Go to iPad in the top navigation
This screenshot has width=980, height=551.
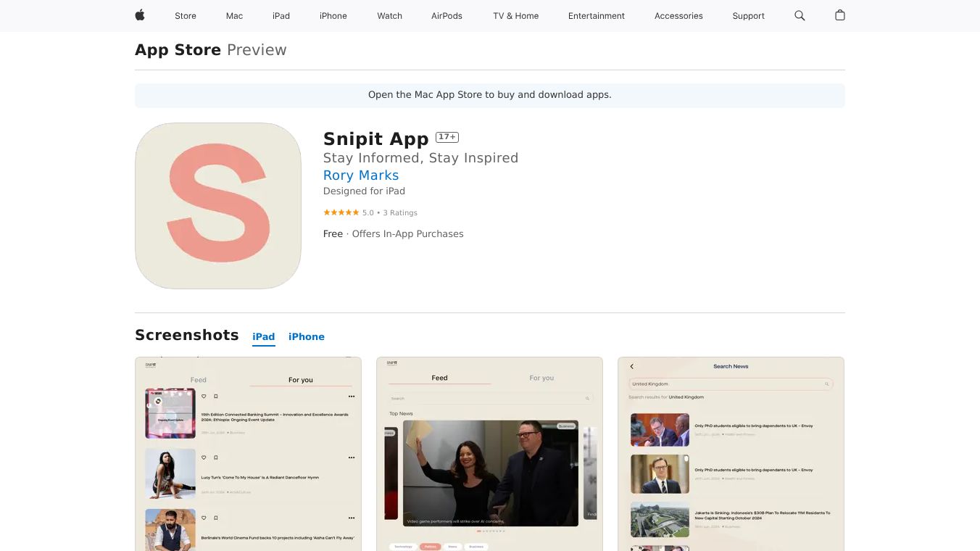tap(281, 16)
